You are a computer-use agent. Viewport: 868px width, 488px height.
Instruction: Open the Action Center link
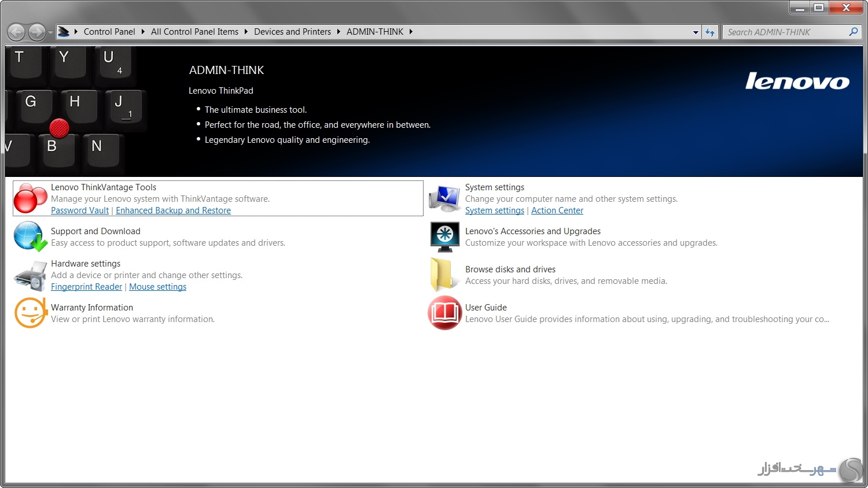(557, 210)
